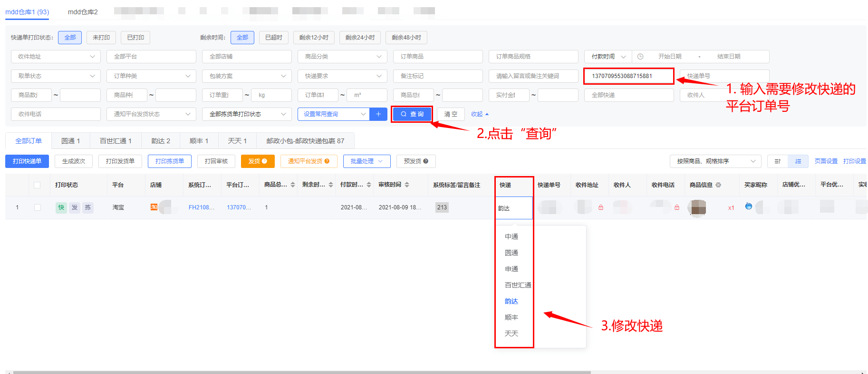Open the 取单状态 dropdown
This screenshot has width=868, height=374.
56,76
